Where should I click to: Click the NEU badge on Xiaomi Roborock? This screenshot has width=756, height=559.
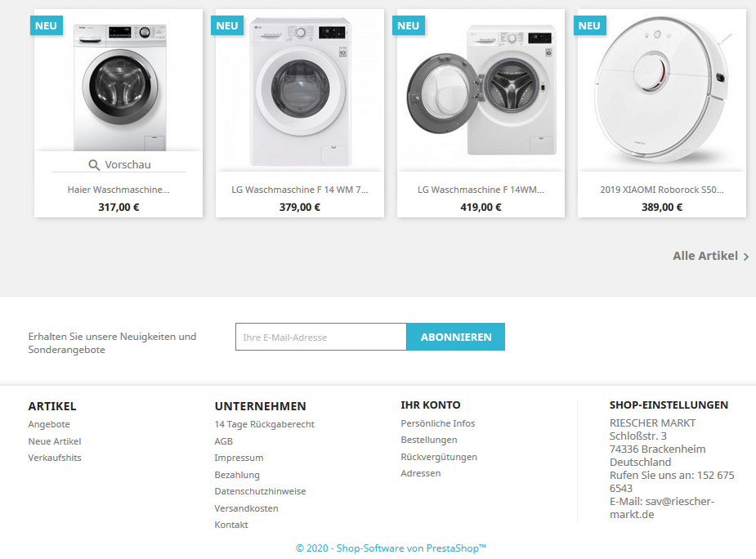589,25
